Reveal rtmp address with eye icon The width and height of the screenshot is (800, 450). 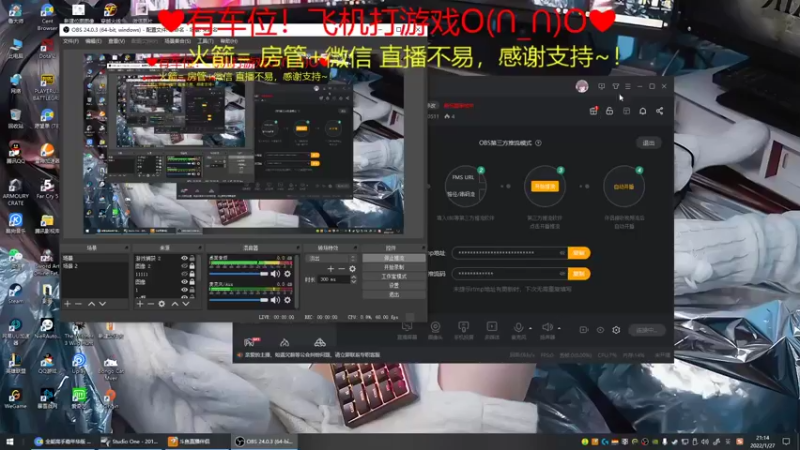(562, 253)
